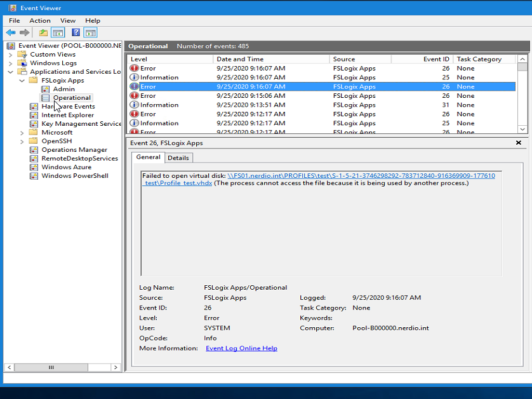Click tree pane horizontal scrollbar left arrow

(x=9, y=367)
